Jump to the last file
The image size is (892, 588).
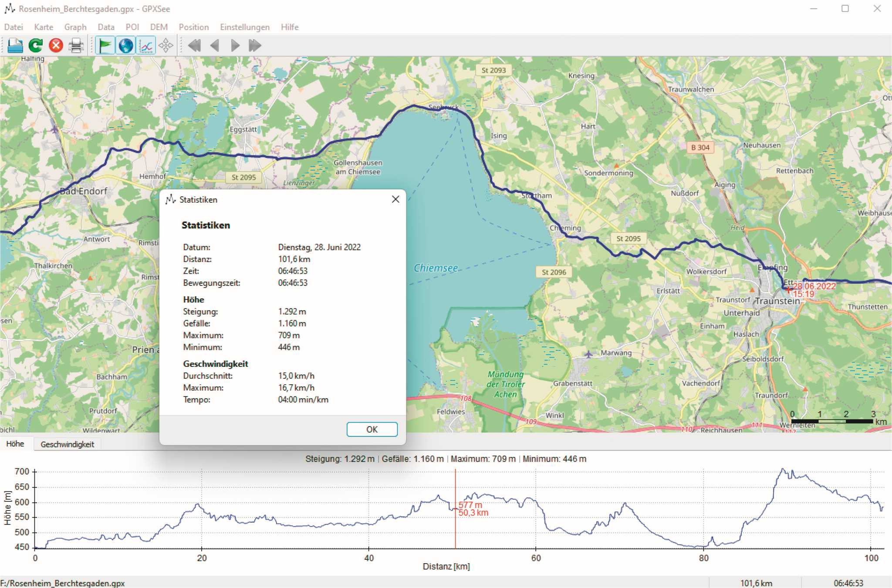255,45
